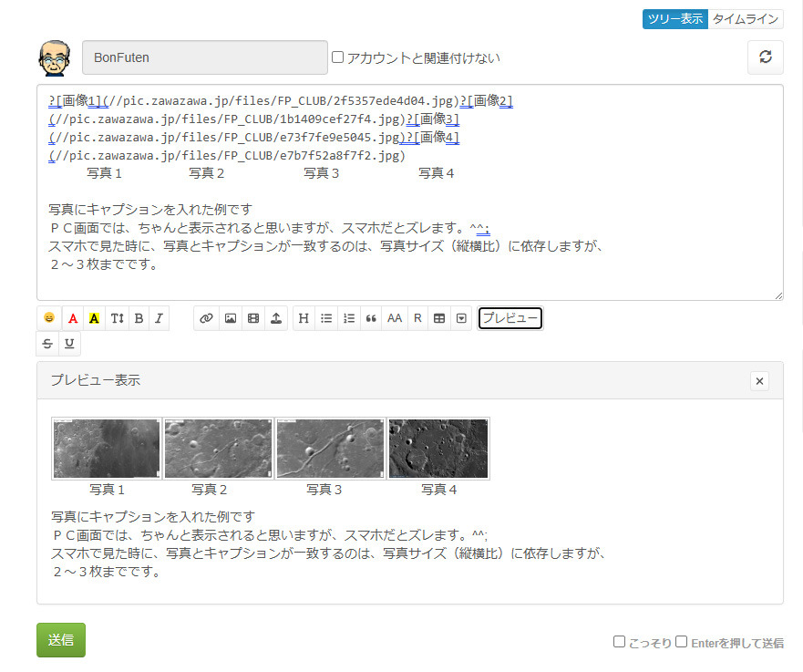Open the text size dropdown
This screenshot has height=672, width=803.
(117, 318)
